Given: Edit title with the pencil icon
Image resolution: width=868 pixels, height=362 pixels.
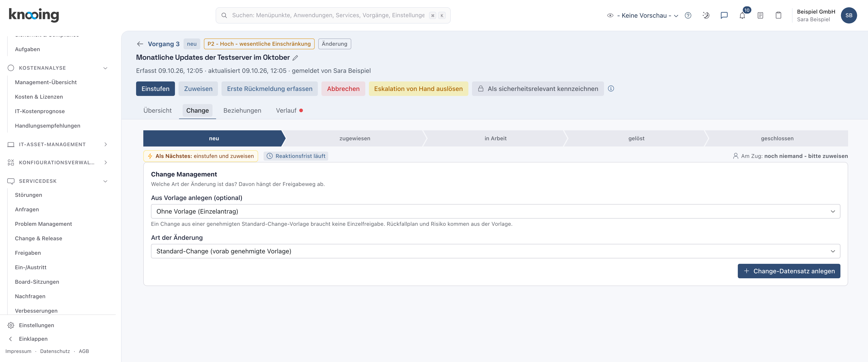Looking at the screenshot, I should (295, 58).
